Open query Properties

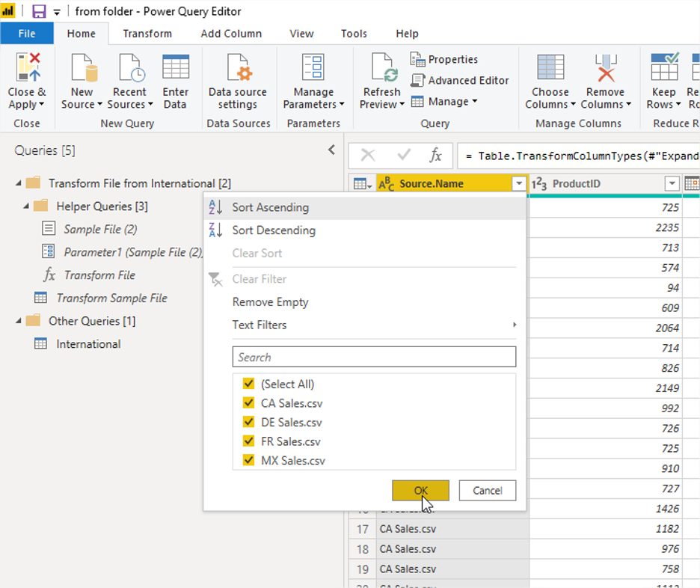444,59
